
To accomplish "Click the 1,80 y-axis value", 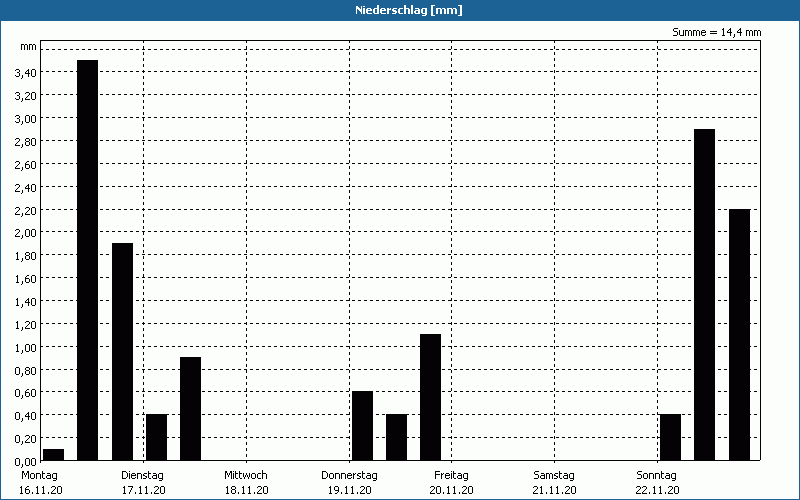I will 26,256.
